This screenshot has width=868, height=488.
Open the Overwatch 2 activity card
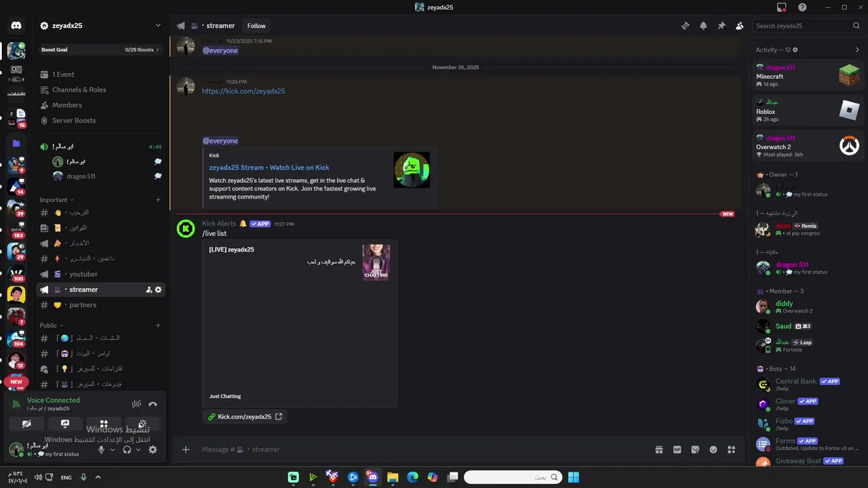point(808,146)
